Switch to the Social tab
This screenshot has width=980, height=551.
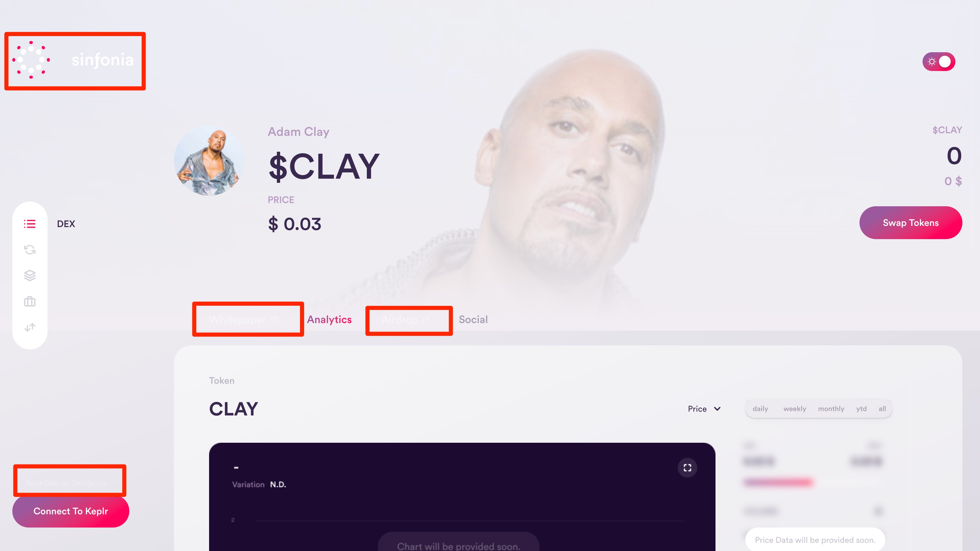pyautogui.click(x=473, y=319)
